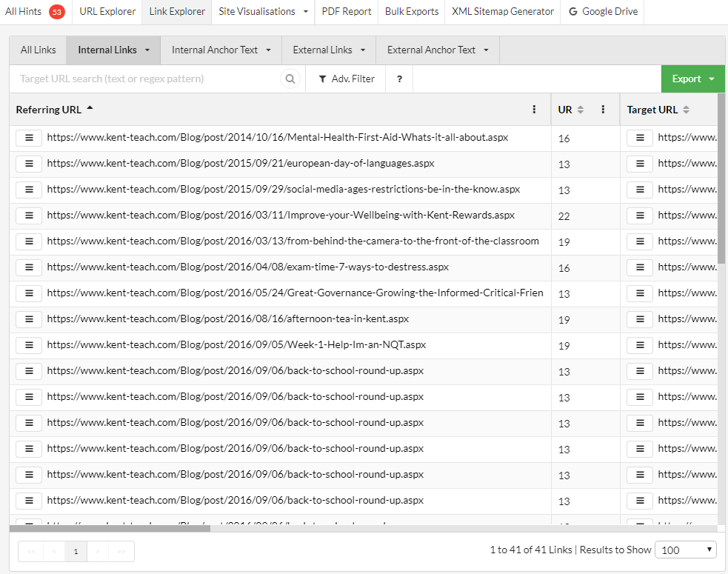Click the afternoon-tea-in-kent.aspx URL text
This screenshot has width=728, height=574.
tap(228, 319)
